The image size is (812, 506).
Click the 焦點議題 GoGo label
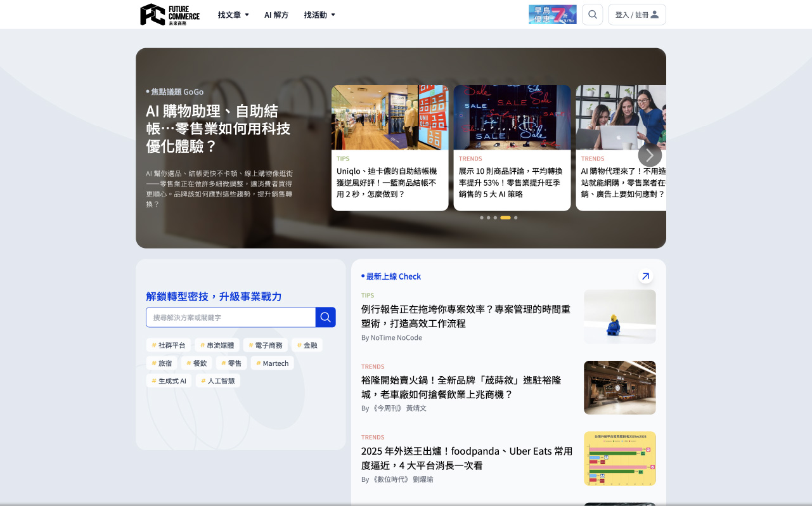click(175, 92)
